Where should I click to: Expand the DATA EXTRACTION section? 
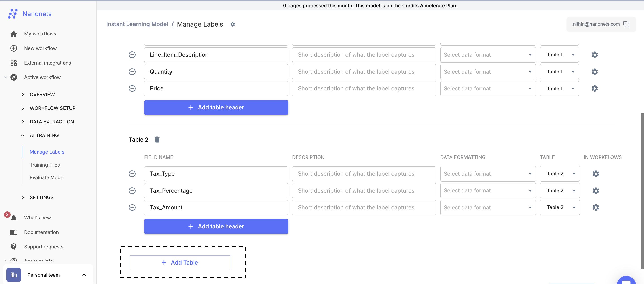[52, 122]
